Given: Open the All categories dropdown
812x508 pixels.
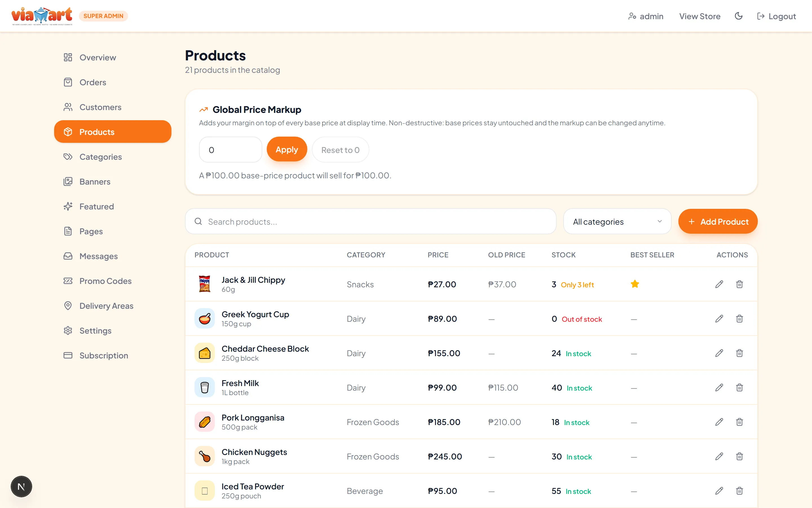Looking at the screenshot, I should pyautogui.click(x=617, y=222).
